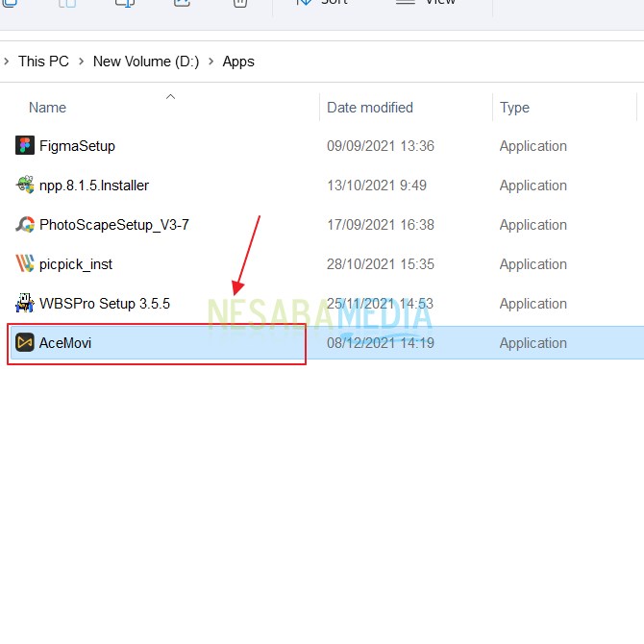Click the date 13/10/2021 9:49
Viewport: 644px width, 644px height.
tap(377, 186)
